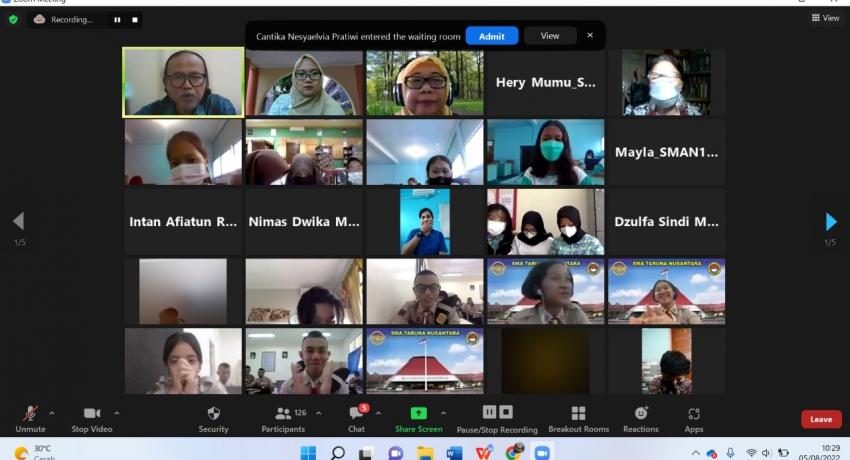Open Google Chrome from taskbar
Screen dimensions: 850x460
(x=513, y=451)
